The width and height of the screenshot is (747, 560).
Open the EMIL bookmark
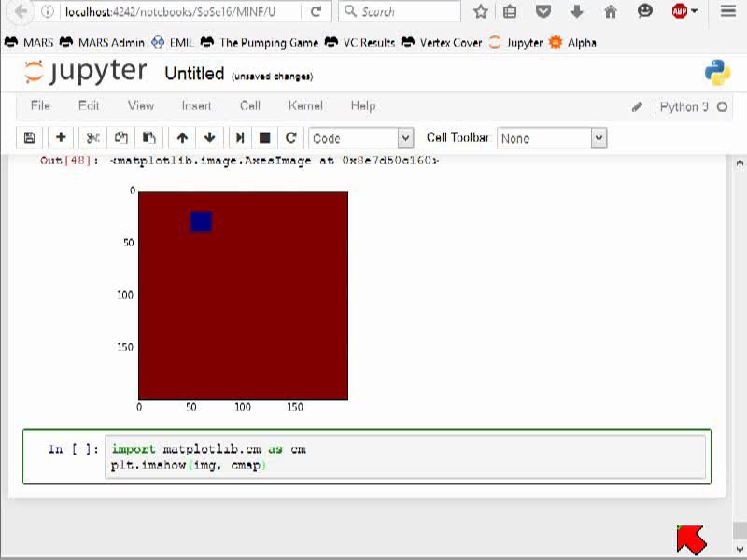[x=172, y=42]
